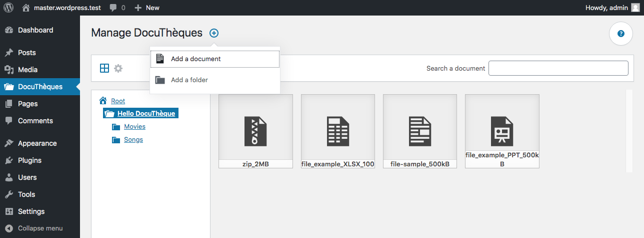Click the file_example_PPT_500kB name label
Screen dimensions: 644x238
click(502, 159)
